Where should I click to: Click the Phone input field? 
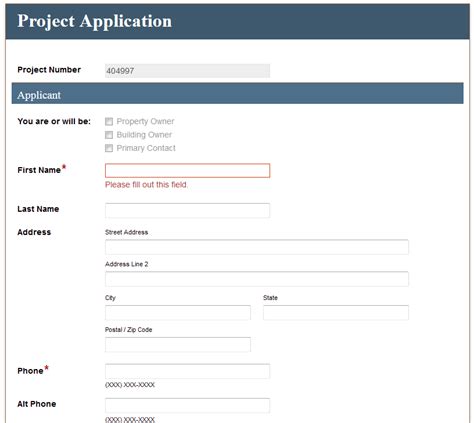pyautogui.click(x=187, y=371)
